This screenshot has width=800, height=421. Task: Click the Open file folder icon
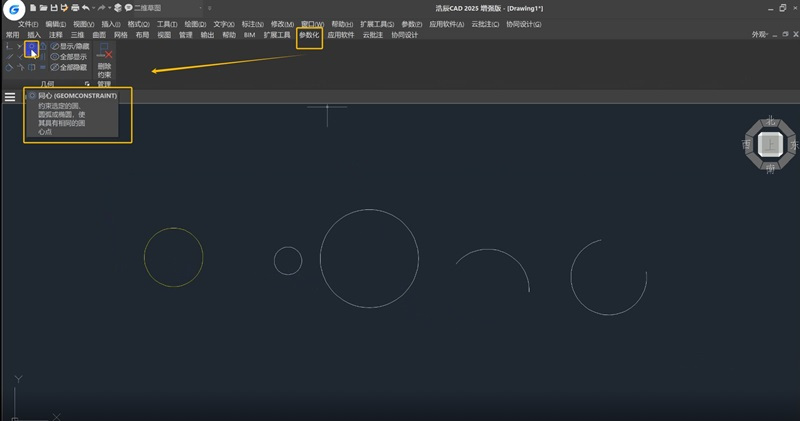tap(44, 8)
